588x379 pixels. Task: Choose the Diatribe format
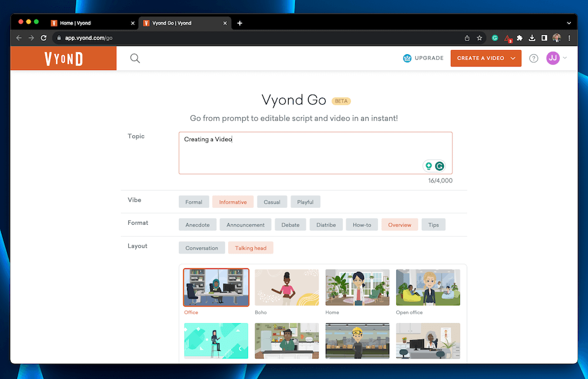click(326, 225)
